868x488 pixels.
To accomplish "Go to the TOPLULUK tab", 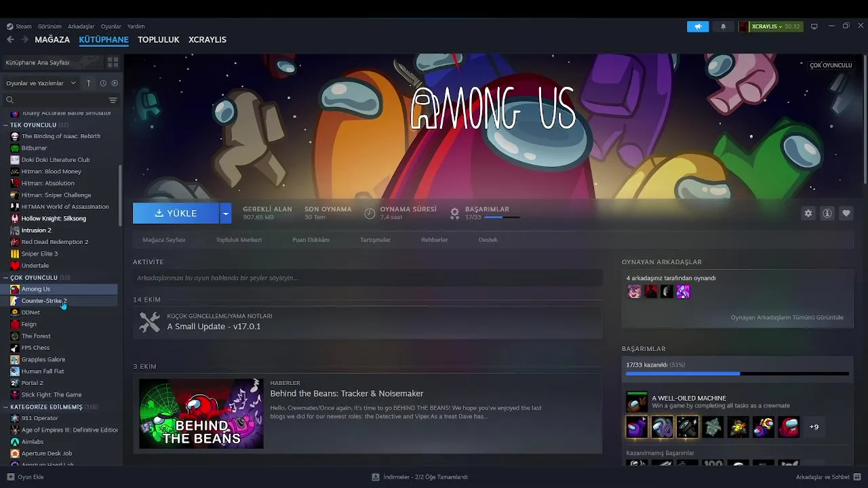I will click(x=159, y=40).
